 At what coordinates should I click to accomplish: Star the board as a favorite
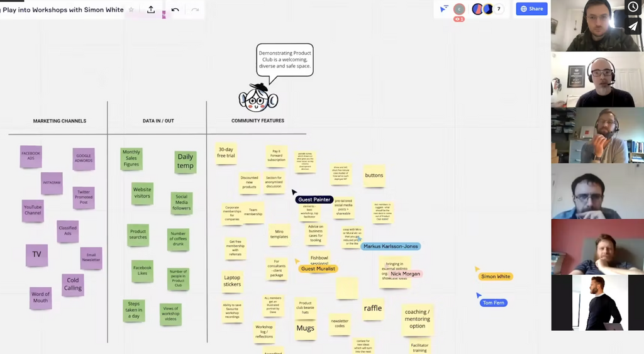[x=131, y=9]
